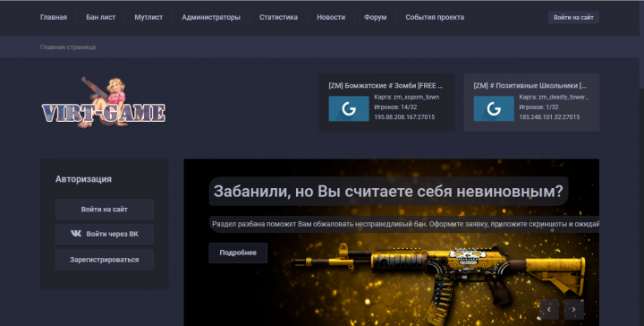This screenshot has width=644, height=326.
Task: Click the Зарегистрироваться button
Action: (105, 260)
